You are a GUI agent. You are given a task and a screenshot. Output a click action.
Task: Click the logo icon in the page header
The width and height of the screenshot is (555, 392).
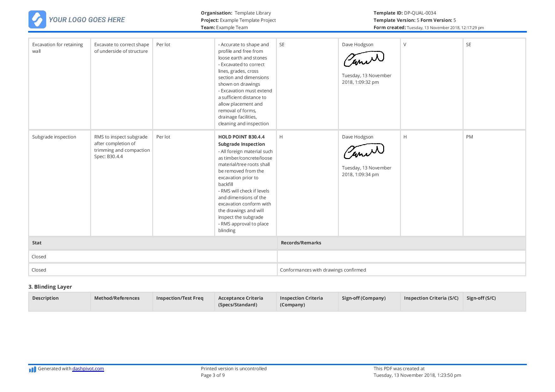pyautogui.click(x=37, y=20)
